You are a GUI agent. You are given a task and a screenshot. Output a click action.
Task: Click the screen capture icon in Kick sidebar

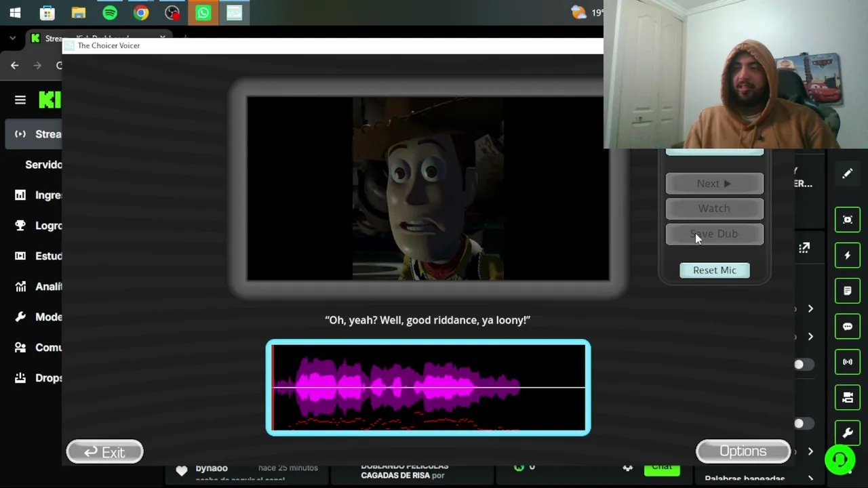coord(848,220)
